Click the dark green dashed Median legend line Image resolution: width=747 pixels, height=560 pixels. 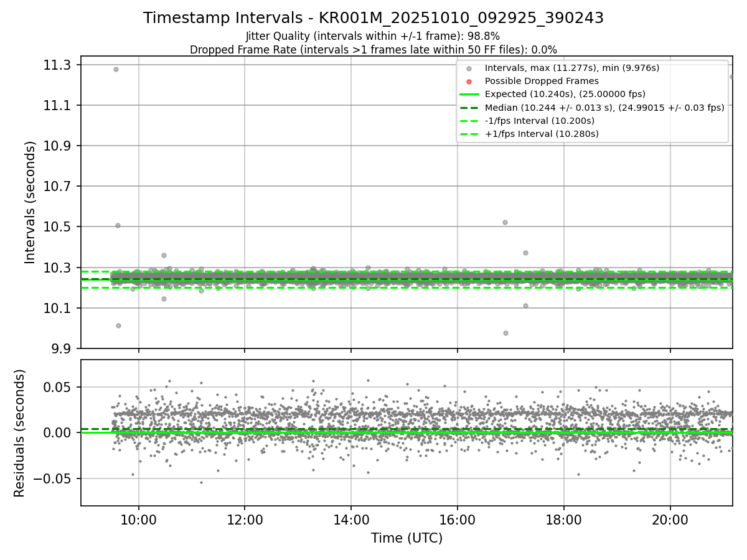469,107
